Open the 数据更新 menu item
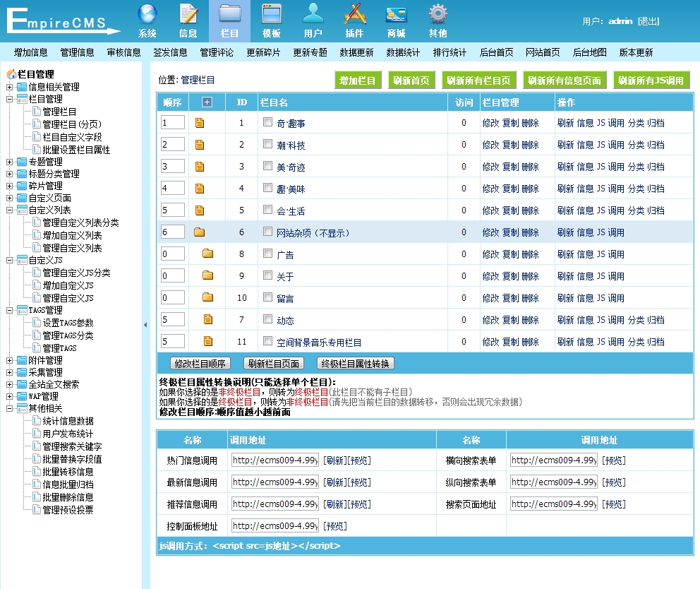700x589 pixels. [x=356, y=52]
